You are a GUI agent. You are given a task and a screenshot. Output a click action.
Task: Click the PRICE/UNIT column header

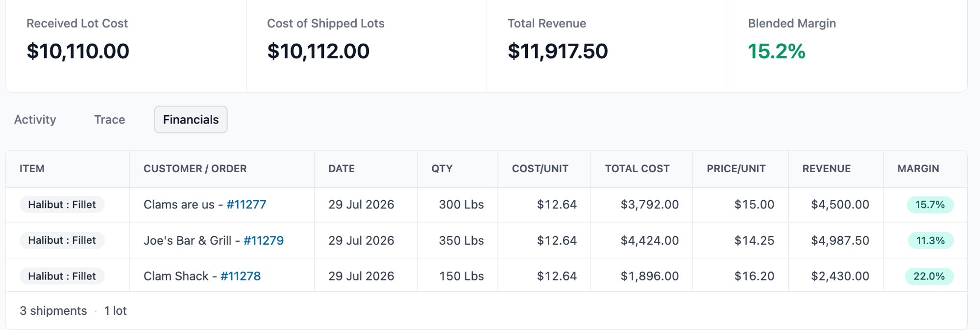pos(736,169)
